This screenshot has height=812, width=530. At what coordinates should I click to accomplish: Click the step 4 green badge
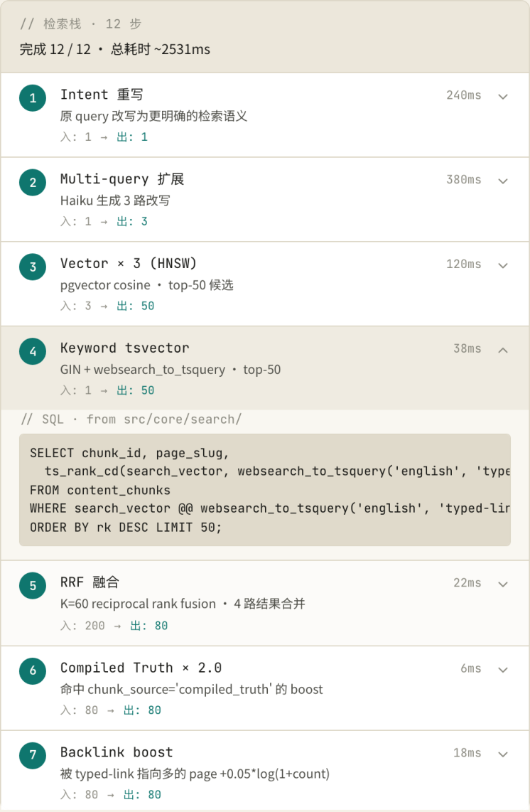[33, 351]
